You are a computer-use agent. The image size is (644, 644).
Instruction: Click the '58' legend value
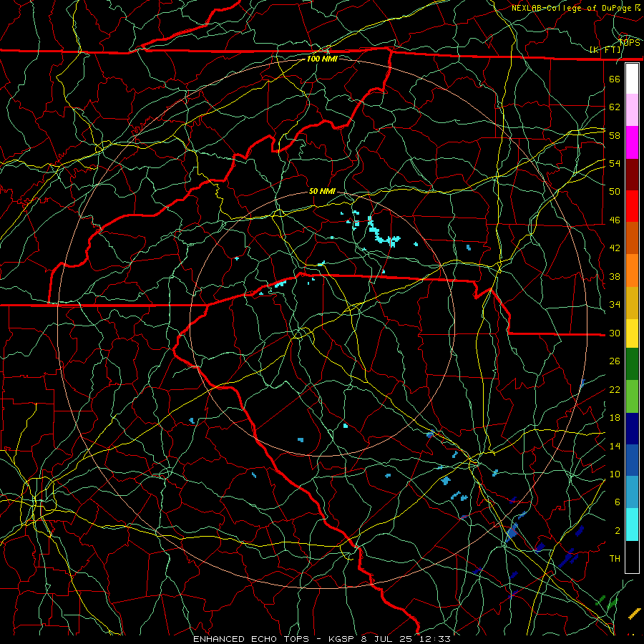(615, 135)
